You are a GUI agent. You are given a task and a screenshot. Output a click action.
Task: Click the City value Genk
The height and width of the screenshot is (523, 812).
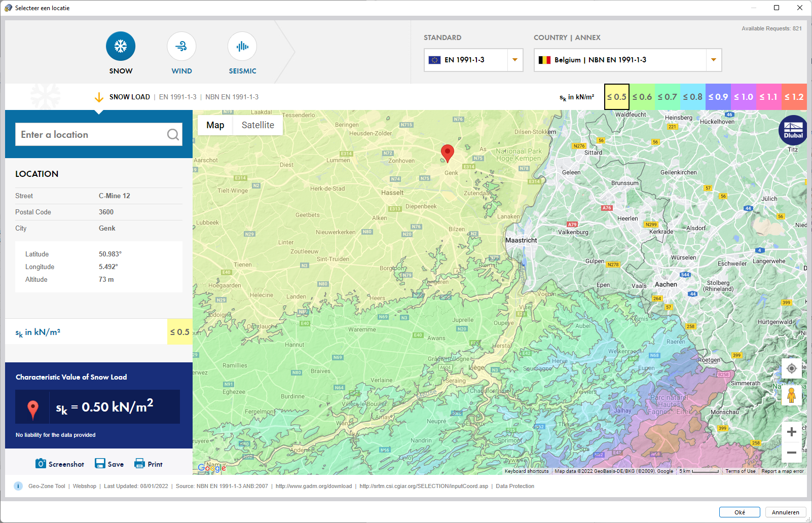coord(107,228)
